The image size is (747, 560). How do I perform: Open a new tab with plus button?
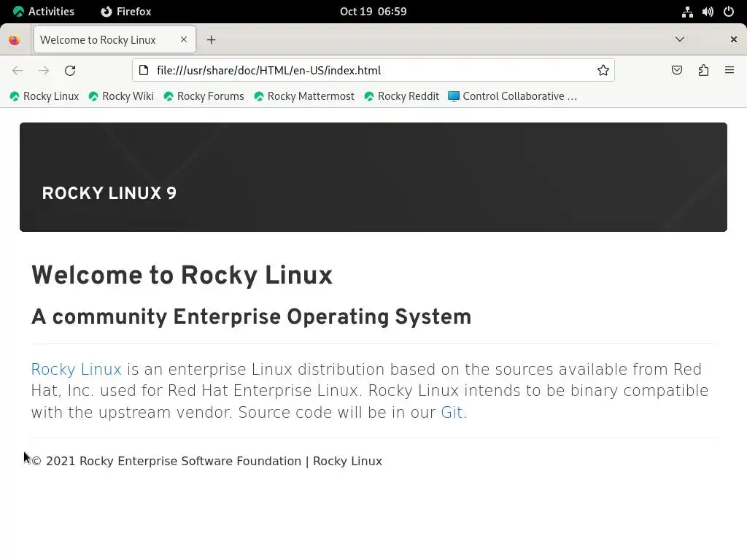click(211, 40)
